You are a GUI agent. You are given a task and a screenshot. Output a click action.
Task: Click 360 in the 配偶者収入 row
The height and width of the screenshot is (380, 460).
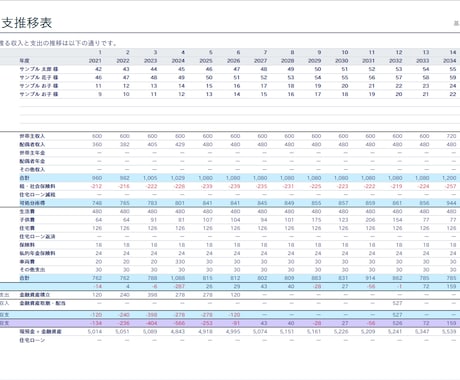[x=97, y=144]
